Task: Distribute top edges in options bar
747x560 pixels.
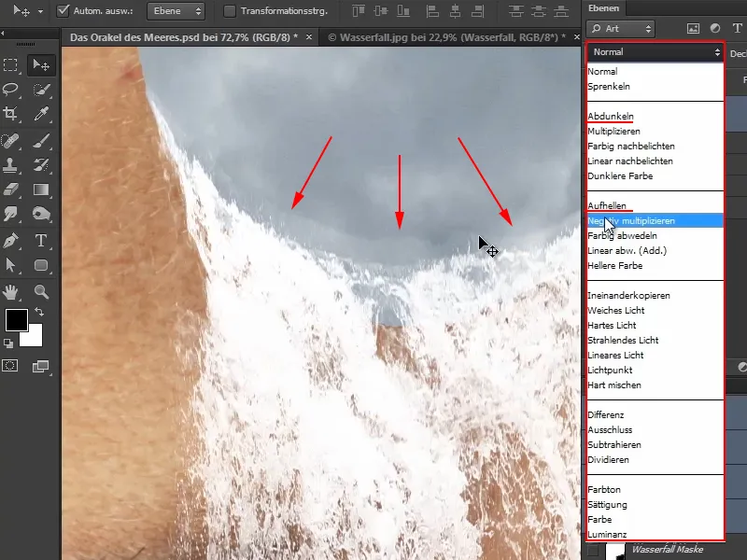Action: 515,11
